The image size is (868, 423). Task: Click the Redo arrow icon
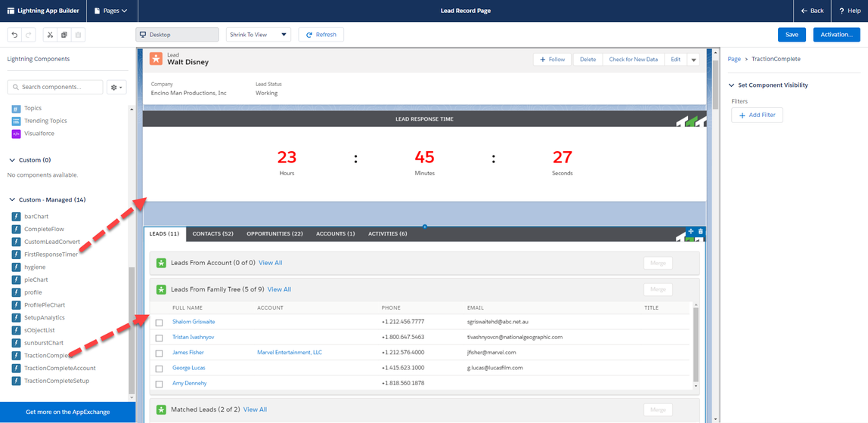tap(29, 35)
